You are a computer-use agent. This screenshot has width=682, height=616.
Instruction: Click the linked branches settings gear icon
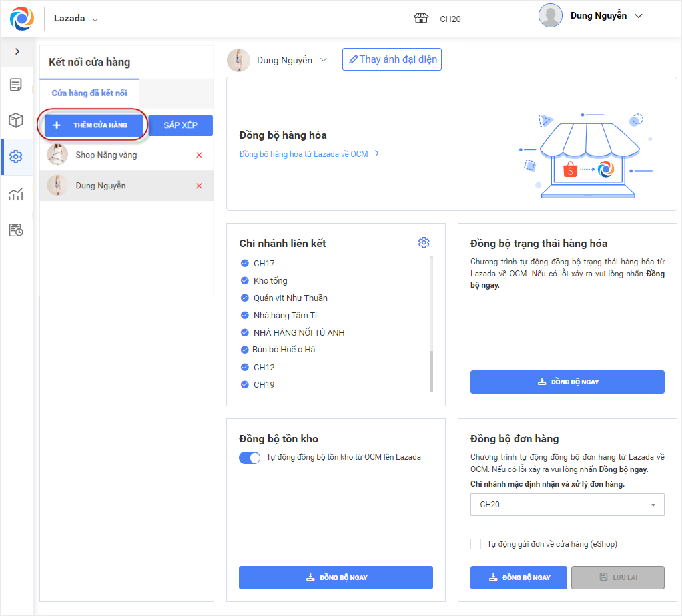pyautogui.click(x=424, y=242)
